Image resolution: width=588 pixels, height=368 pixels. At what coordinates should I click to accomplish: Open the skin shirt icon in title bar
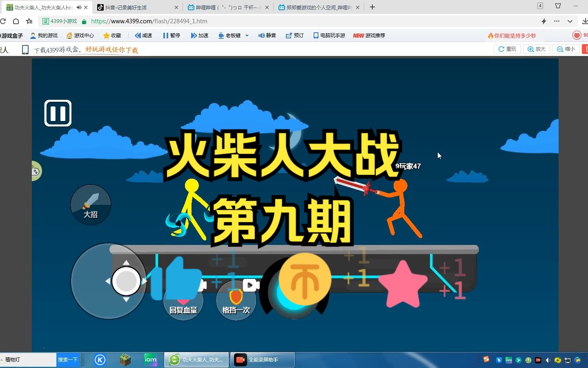point(558,6)
